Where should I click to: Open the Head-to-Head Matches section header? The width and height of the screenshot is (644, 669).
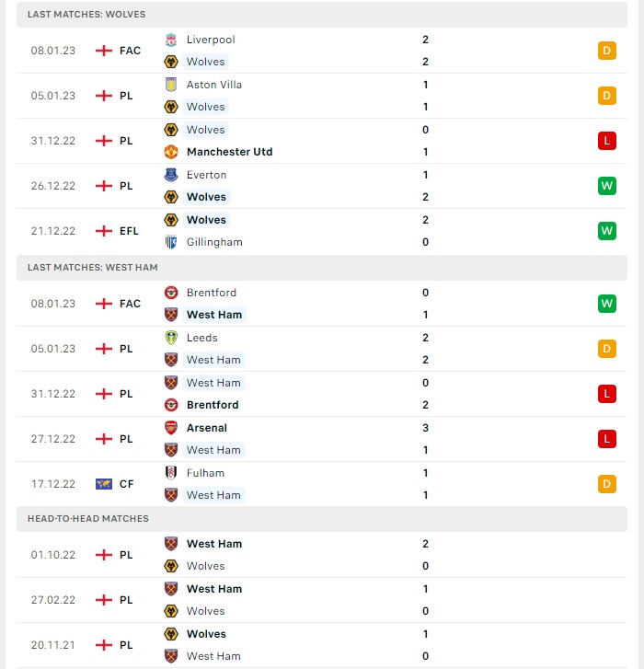pyautogui.click(x=322, y=519)
